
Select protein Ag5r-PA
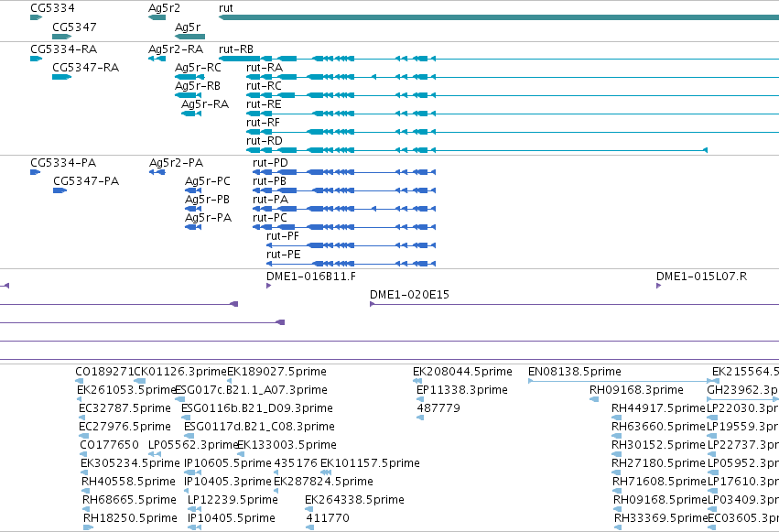tap(208, 218)
